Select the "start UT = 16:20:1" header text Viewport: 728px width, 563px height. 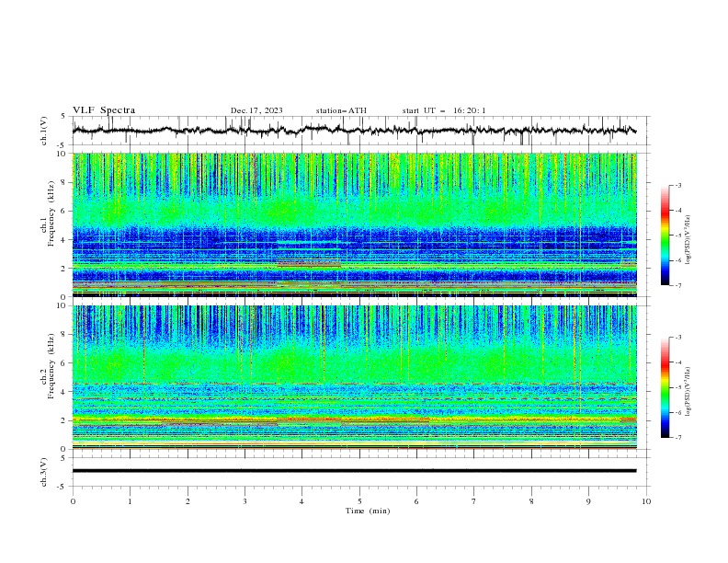[x=444, y=110]
